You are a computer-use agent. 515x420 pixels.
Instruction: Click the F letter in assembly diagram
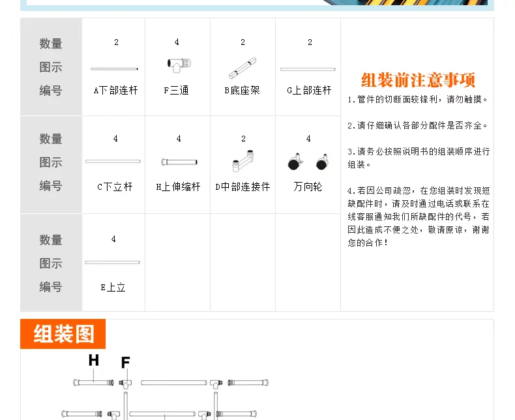pyautogui.click(x=126, y=362)
